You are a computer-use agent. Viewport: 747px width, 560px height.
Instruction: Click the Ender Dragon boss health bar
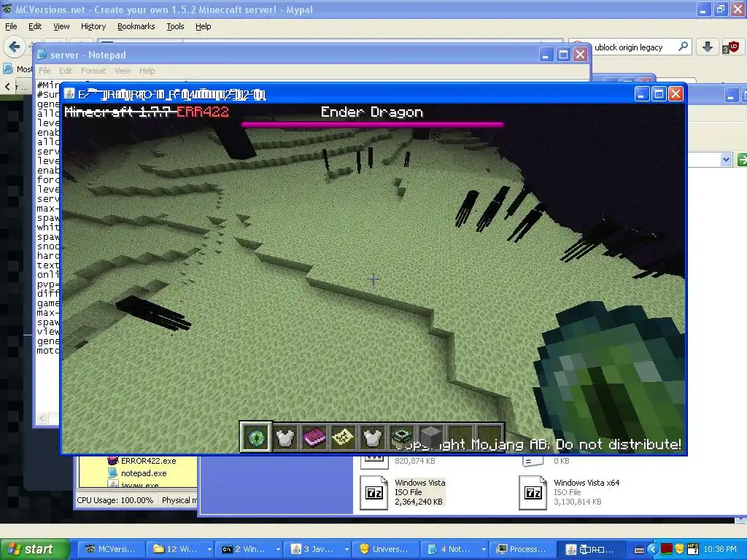pos(372,124)
